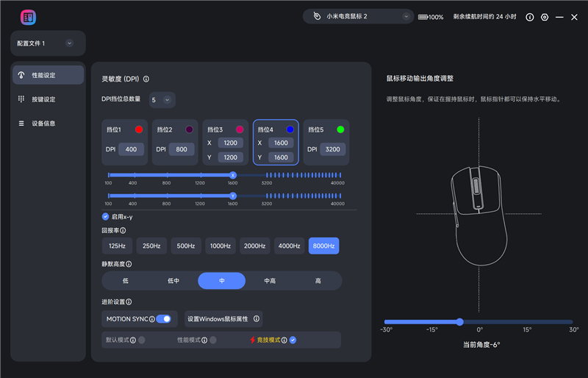Switch to 性能设定 tab

tap(48, 75)
